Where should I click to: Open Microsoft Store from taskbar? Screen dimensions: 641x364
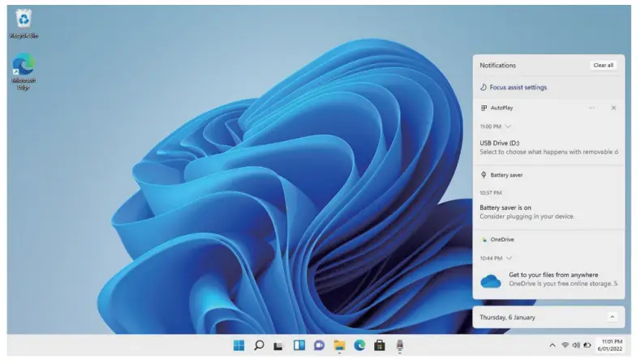point(379,345)
